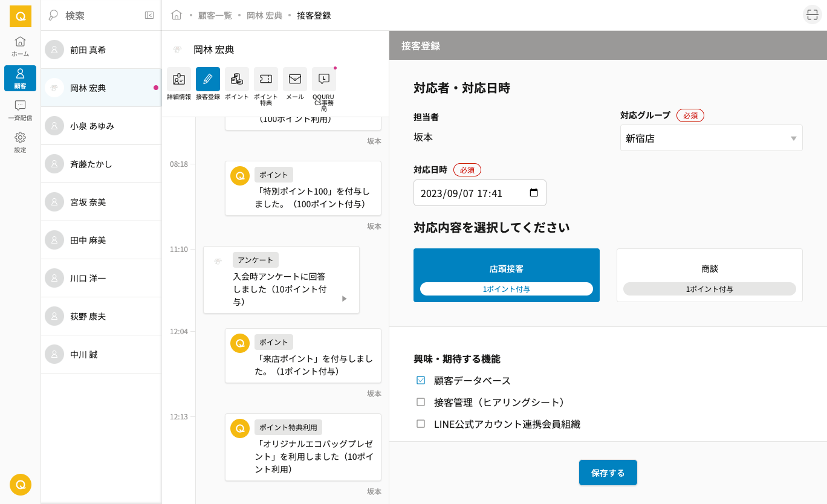Screen dimensions: 827x504
Task: Uncheck the 顧客データベース checkbox
Action: (x=421, y=381)
